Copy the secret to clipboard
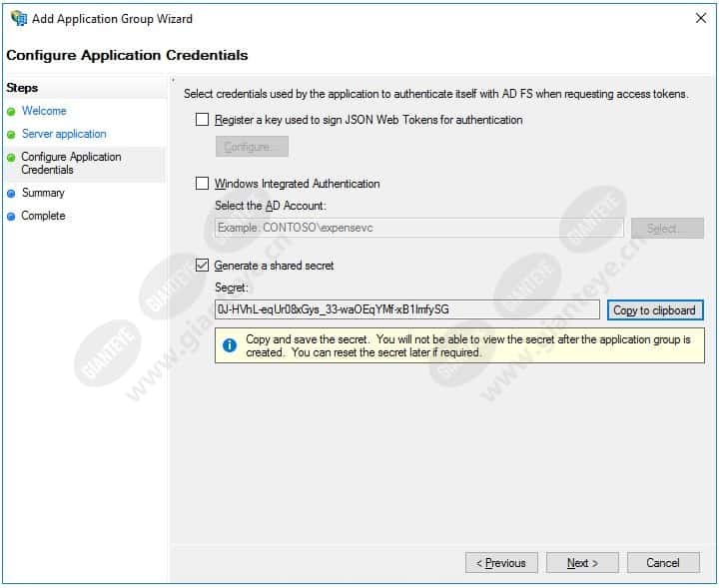The height and width of the screenshot is (588, 721). pos(655,310)
